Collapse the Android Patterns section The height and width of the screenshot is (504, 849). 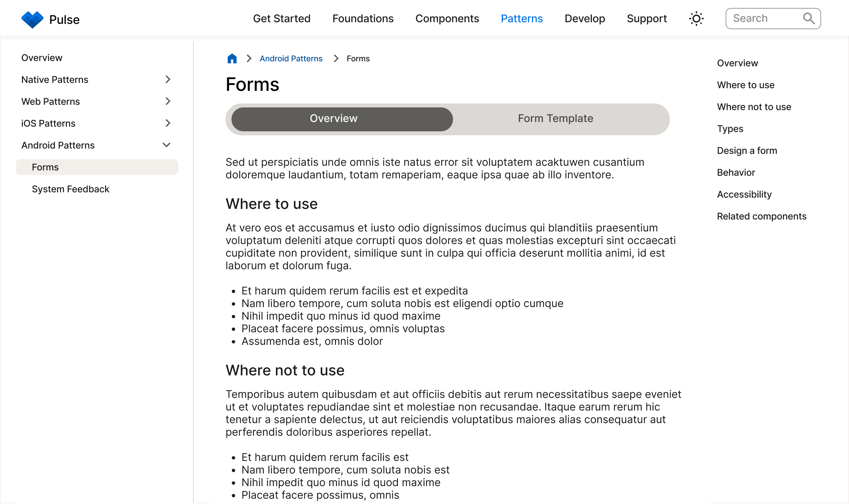pyautogui.click(x=166, y=145)
